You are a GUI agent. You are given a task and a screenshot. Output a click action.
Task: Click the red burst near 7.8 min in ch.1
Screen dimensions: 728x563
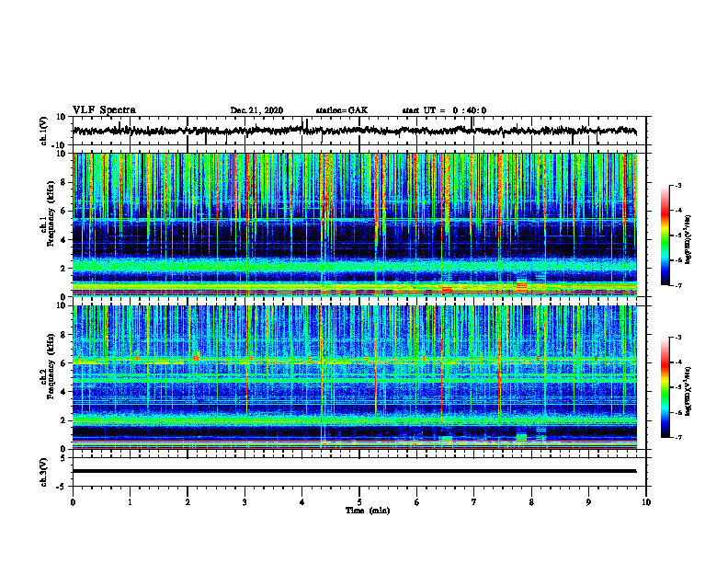(522, 285)
